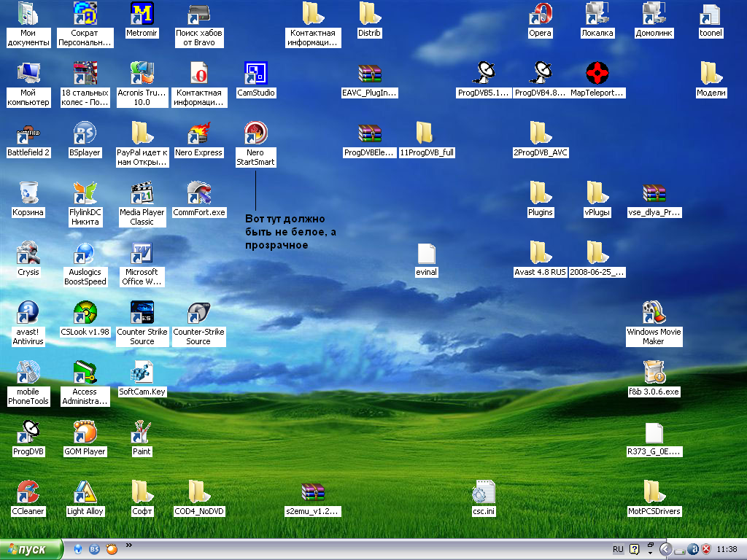747x560 pixels.
Task: Switch the RU input language indicator
Action: (x=618, y=549)
